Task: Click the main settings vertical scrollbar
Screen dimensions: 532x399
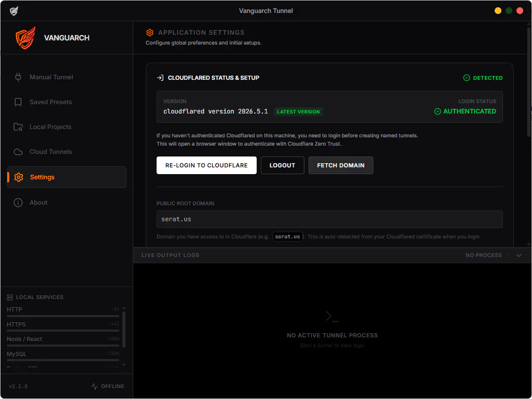Action: click(x=528, y=82)
